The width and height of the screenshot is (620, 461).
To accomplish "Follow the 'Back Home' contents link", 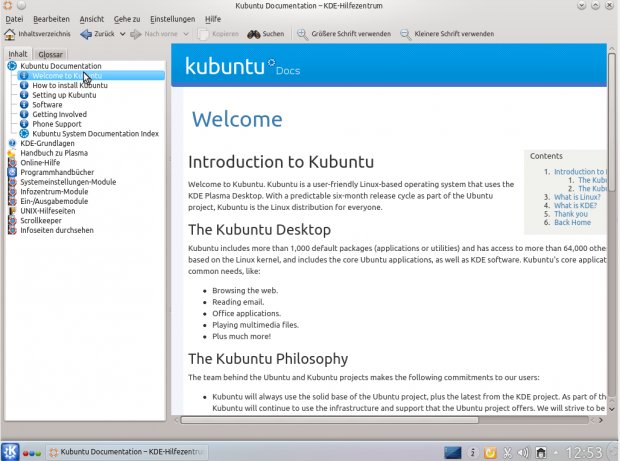I will [572, 222].
